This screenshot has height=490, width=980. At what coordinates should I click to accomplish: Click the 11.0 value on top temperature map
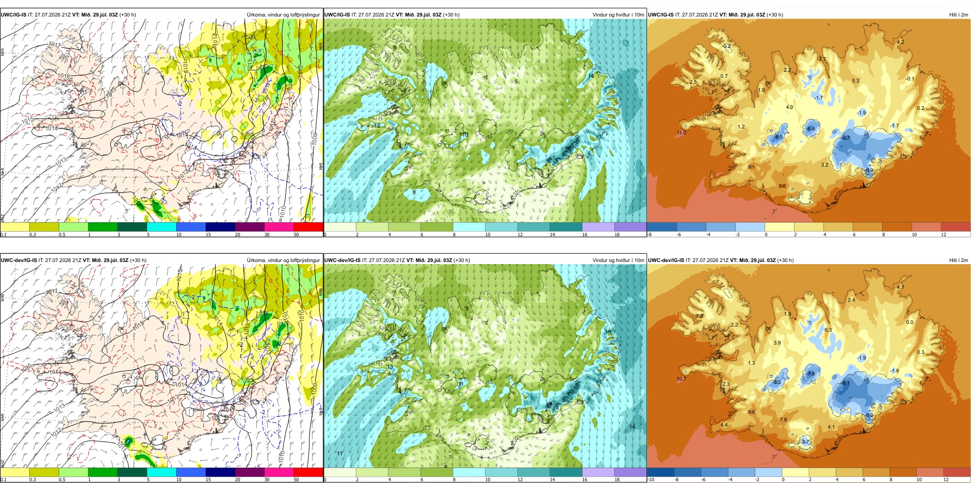click(x=681, y=133)
